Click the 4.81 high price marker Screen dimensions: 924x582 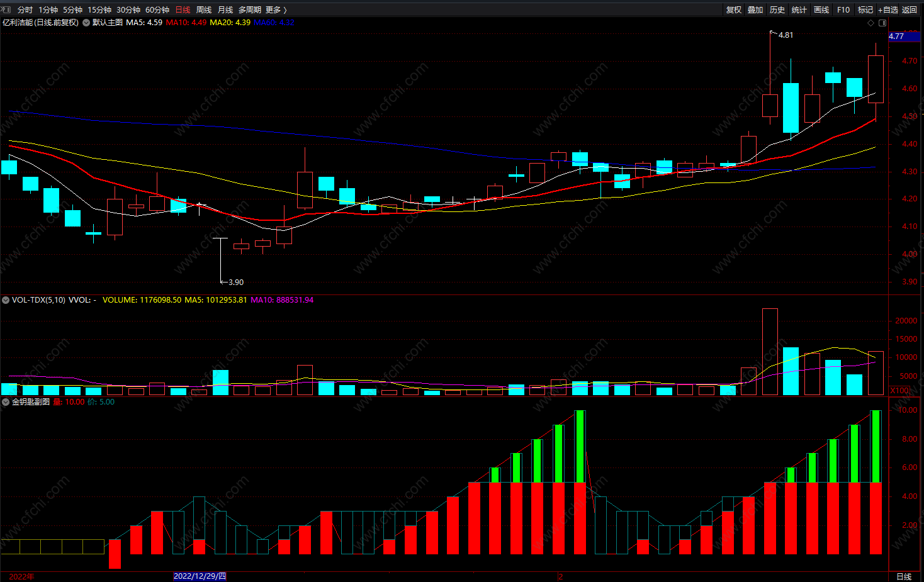click(x=786, y=35)
